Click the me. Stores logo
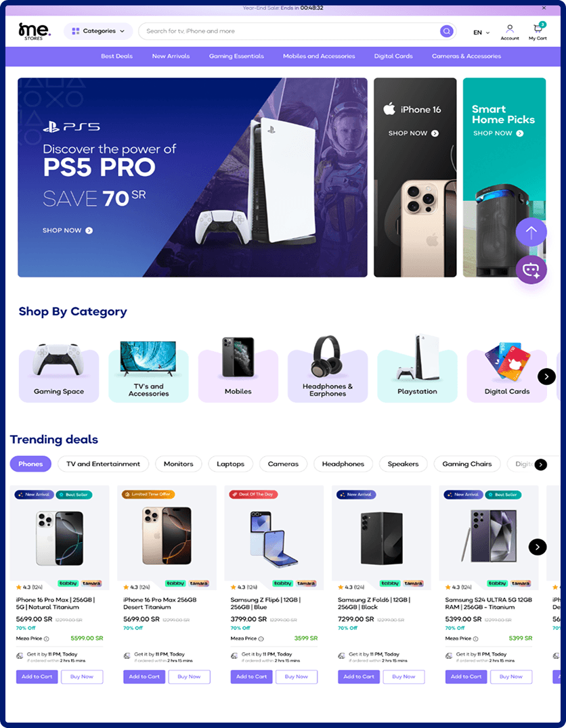Image resolution: width=566 pixels, height=728 pixels. pos(35,31)
